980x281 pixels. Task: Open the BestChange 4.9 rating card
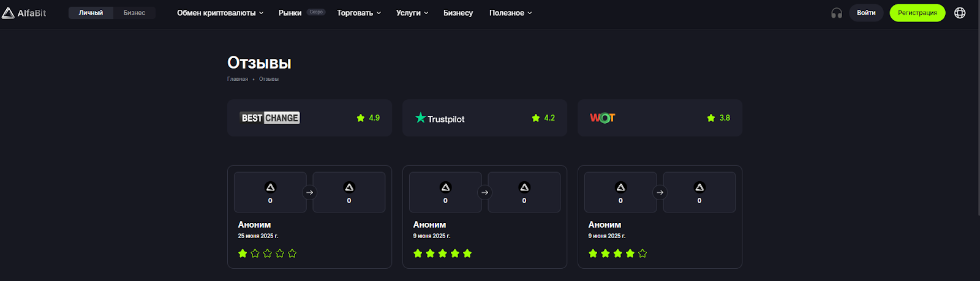pyautogui.click(x=309, y=118)
